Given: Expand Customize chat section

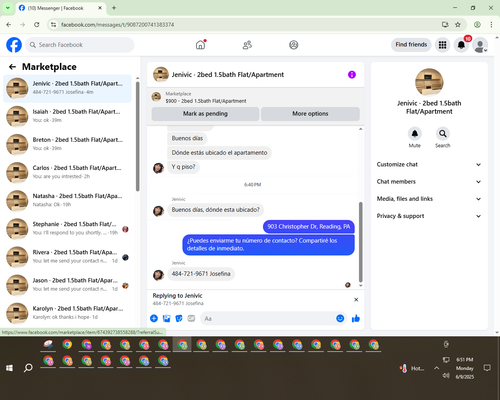Looking at the screenshot, I should tap(429, 164).
